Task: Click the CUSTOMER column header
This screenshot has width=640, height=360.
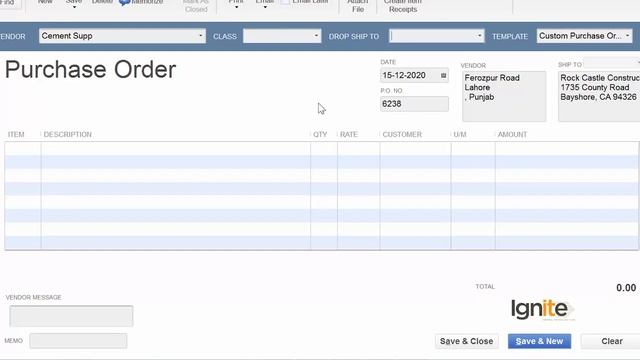Action: pyautogui.click(x=402, y=134)
